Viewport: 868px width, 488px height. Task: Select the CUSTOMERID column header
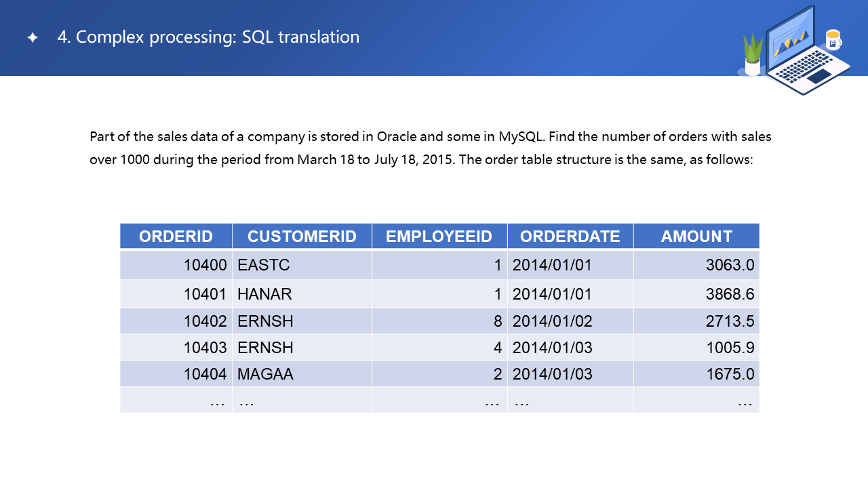(x=302, y=237)
